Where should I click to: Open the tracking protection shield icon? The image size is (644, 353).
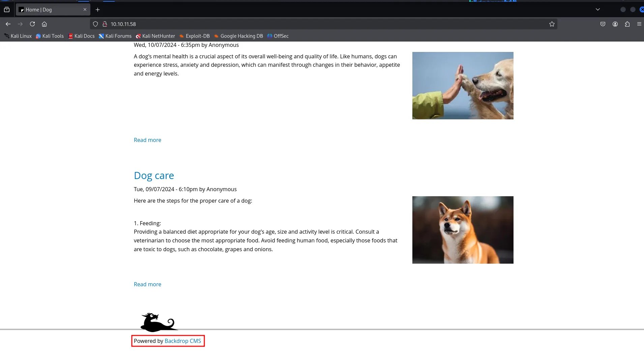[x=95, y=24]
